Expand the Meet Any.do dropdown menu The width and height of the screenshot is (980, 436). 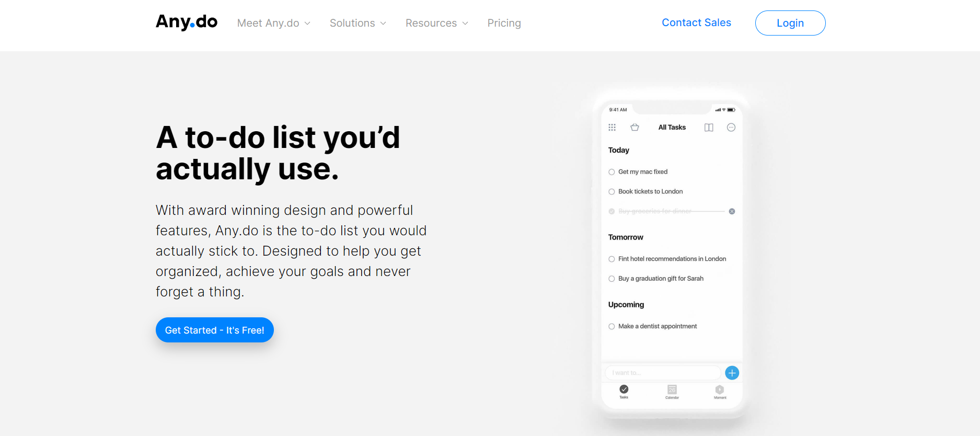coord(273,23)
